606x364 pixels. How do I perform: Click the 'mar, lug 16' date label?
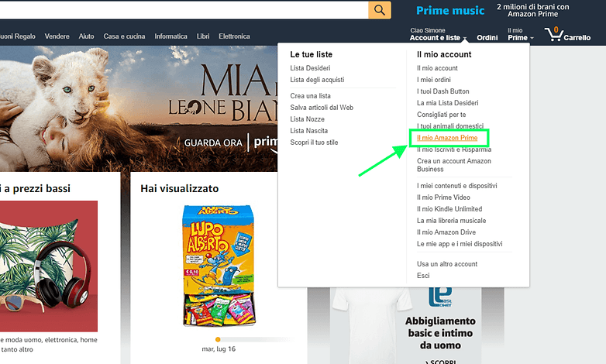tap(219, 349)
